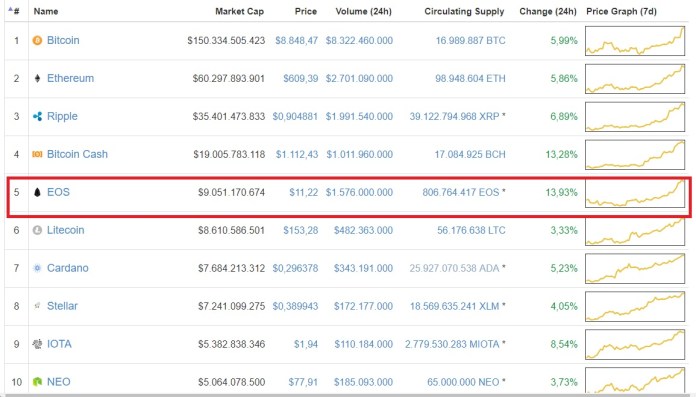View Bitcoin 7-day price graph
The image size is (696, 397).
click(635, 41)
